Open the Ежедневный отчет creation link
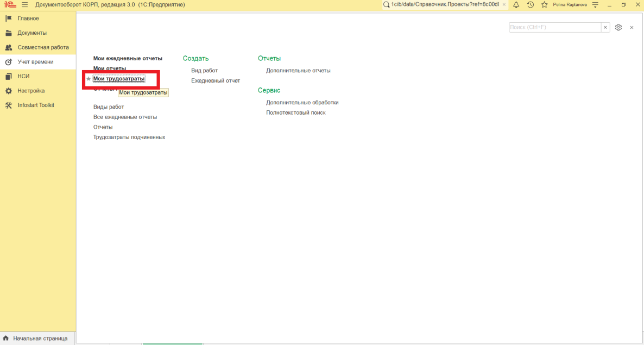Screen dimensions: 644x345 point(215,80)
